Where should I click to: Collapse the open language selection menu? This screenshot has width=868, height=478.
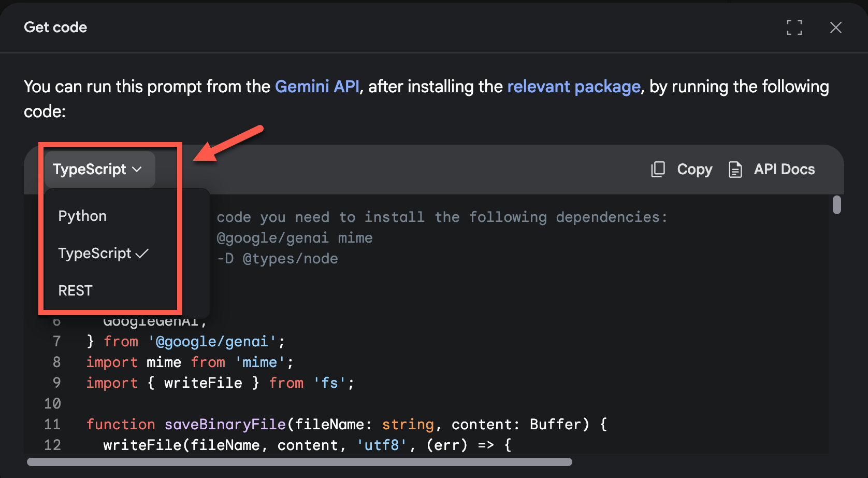click(99, 169)
